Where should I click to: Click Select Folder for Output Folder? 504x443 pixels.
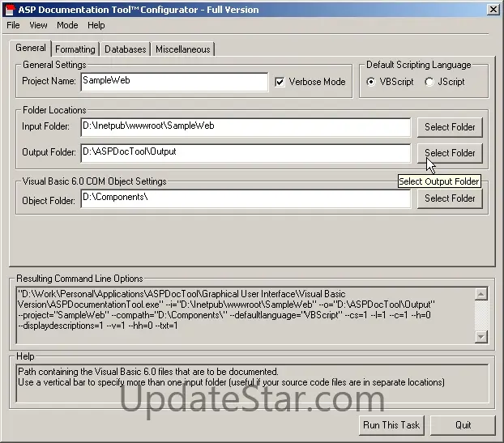450,153
